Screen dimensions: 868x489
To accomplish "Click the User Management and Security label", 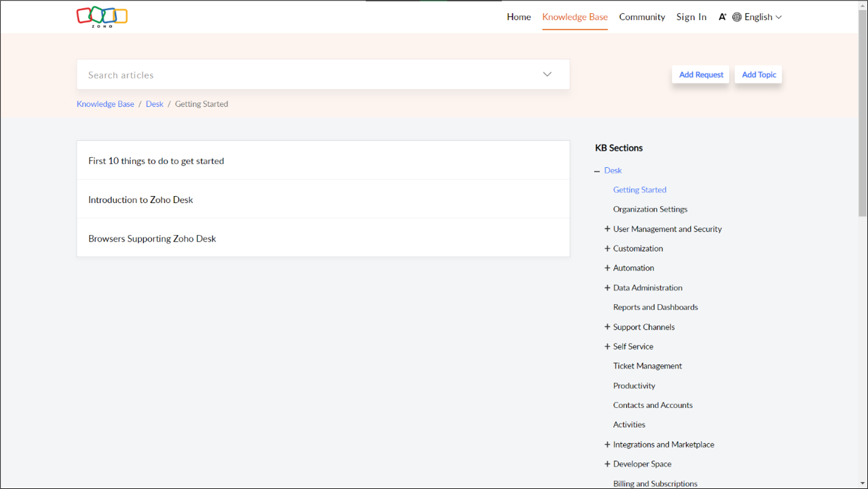I will pyautogui.click(x=667, y=229).
